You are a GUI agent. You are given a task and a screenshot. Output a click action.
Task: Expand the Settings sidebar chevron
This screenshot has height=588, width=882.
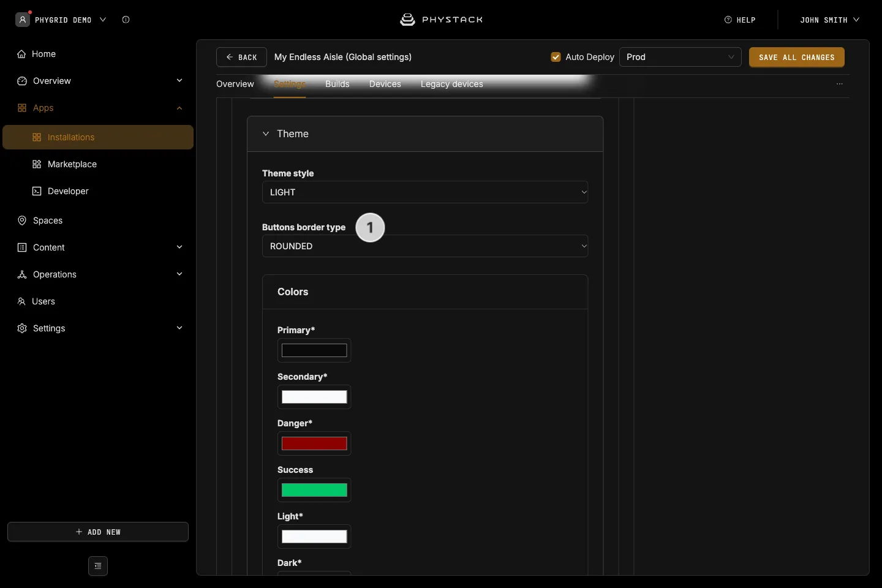coord(179,328)
